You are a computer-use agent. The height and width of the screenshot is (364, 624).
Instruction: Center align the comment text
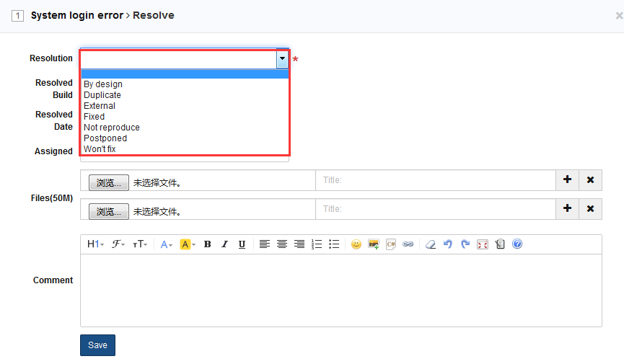(x=282, y=244)
